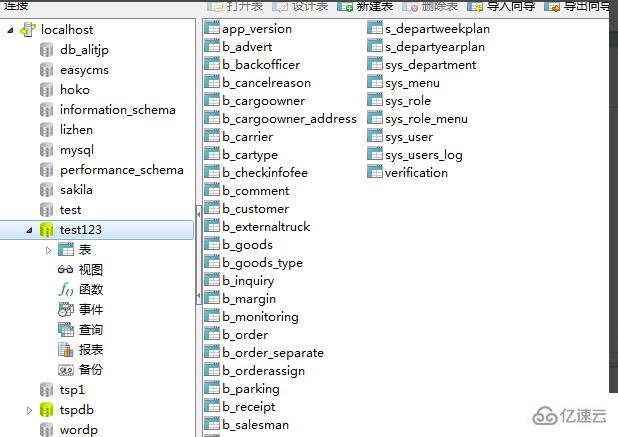618x437 pixels.
Task: Click the 查询 query icon
Action: (66, 330)
